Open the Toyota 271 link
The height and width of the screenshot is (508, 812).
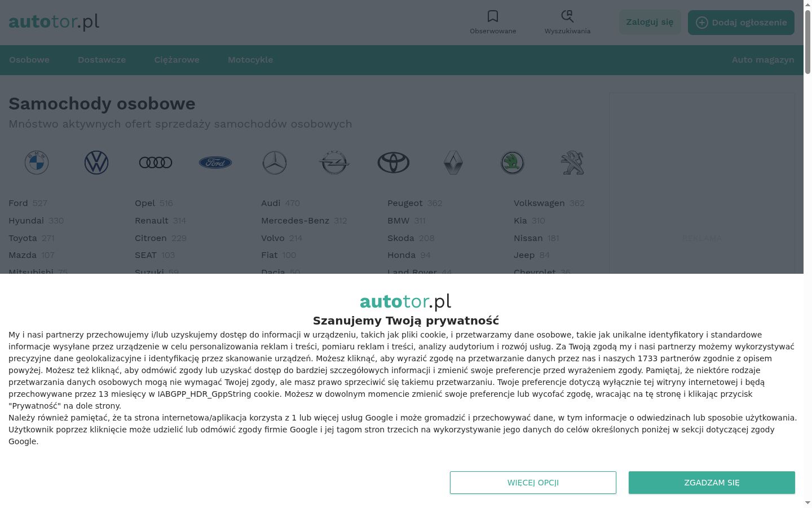pos(32,238)
